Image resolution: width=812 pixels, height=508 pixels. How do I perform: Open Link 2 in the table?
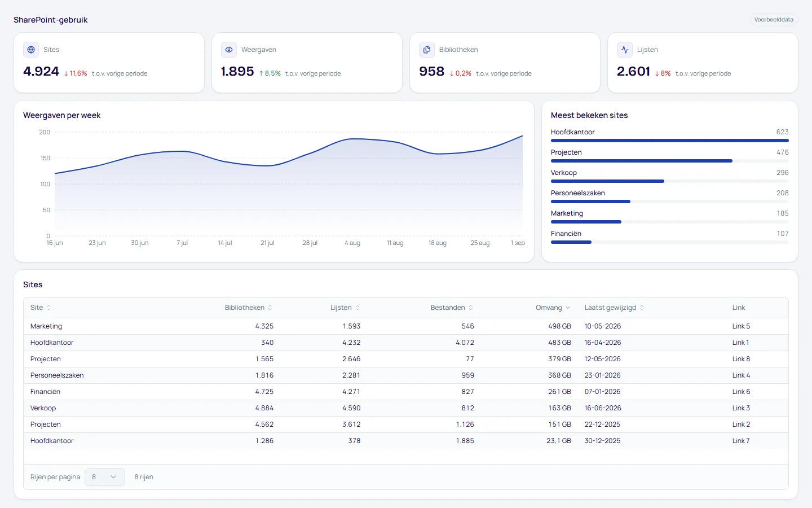pos(741,424)
